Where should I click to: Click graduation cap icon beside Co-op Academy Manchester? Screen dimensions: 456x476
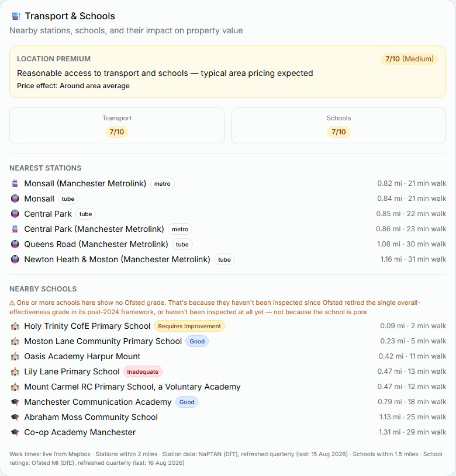coord(15,432)
